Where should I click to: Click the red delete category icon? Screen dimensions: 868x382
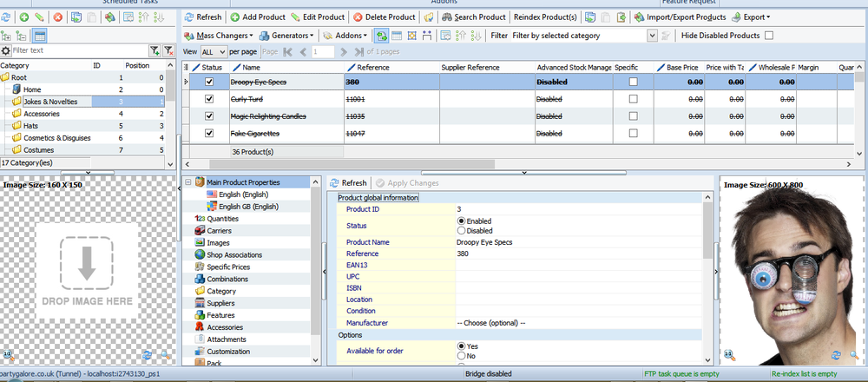(57, 16)
